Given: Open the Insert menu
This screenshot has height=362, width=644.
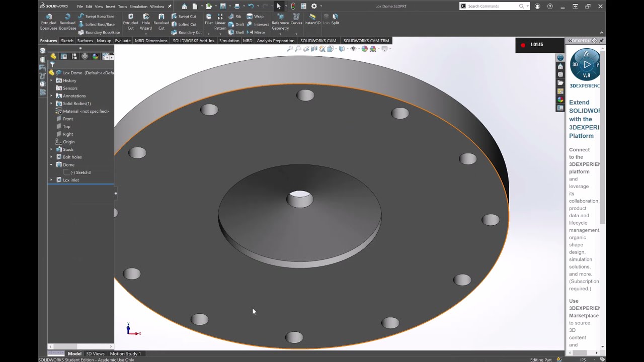Looking at the screenshot, I should point(110,7).
